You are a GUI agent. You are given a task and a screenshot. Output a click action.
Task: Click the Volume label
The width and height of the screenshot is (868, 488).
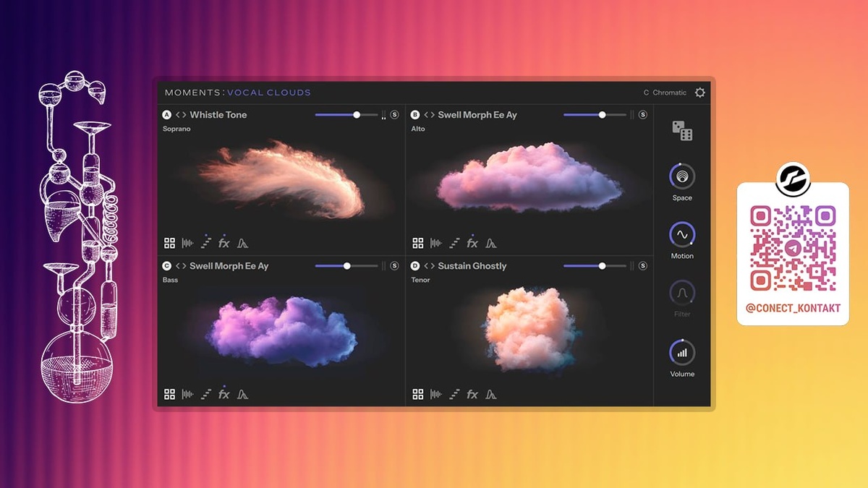click(682, 374)
